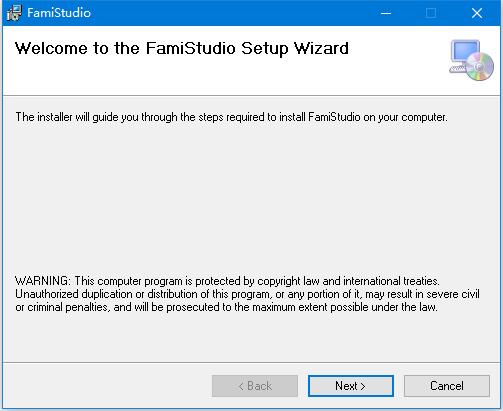Click the rainbow disc in the setup graphic

480,67
